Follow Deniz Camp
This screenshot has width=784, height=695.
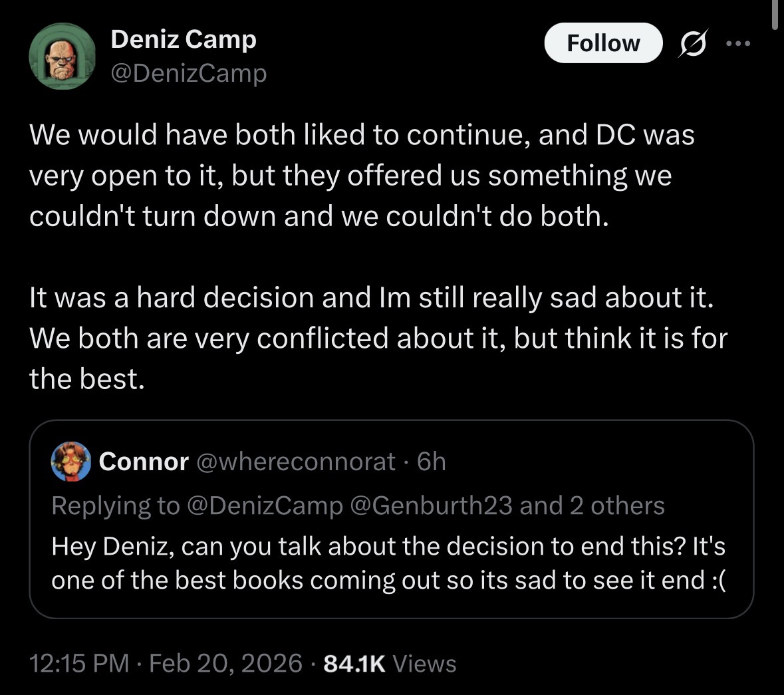(x=602, y=43)
